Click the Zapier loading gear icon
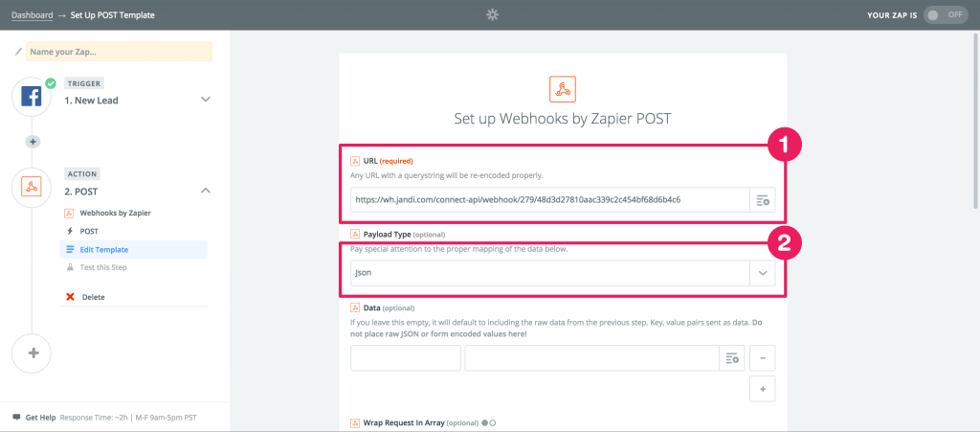 pos(492,14)
